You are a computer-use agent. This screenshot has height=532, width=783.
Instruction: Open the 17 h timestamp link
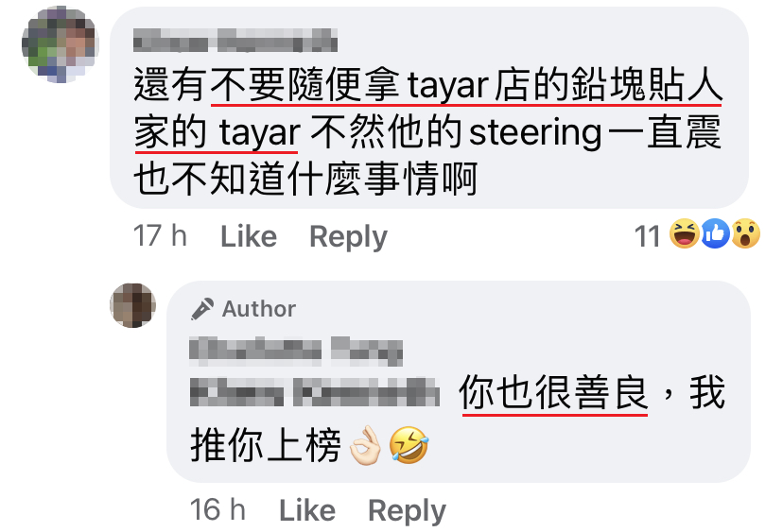point(160,236)
